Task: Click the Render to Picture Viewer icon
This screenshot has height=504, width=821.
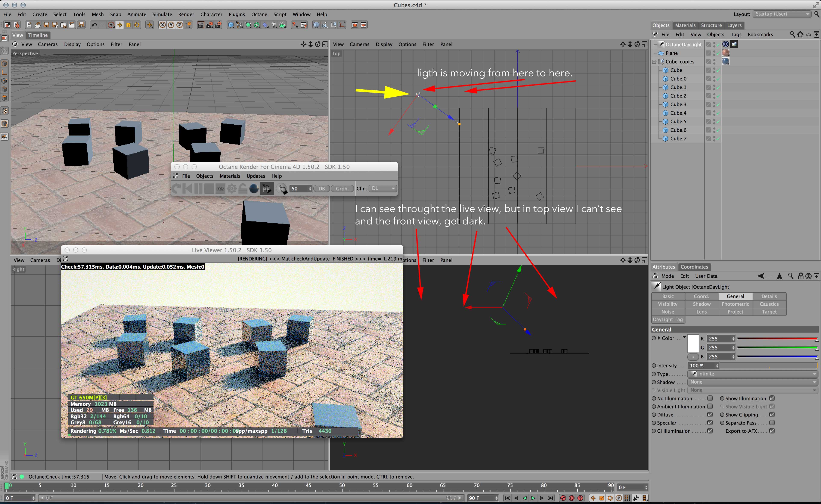Action: [209, 25]
